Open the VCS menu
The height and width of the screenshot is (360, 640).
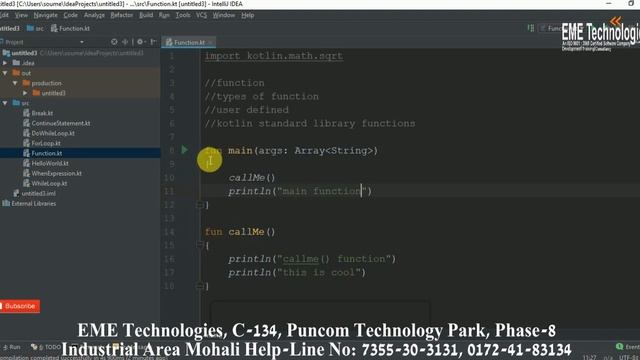(201, 15)
